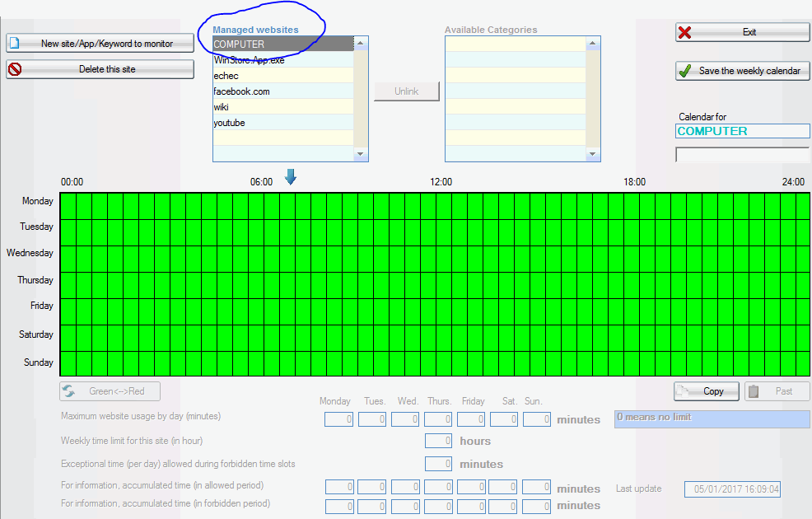Click Monday's maximum website usage minutes box

click(338, 418)
